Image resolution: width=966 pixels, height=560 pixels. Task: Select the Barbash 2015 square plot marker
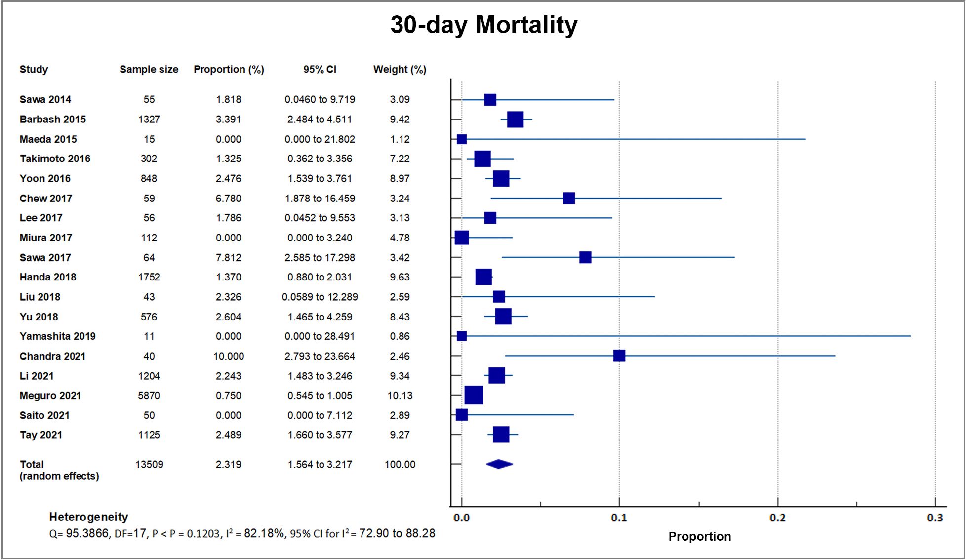[x=515, y=119]
